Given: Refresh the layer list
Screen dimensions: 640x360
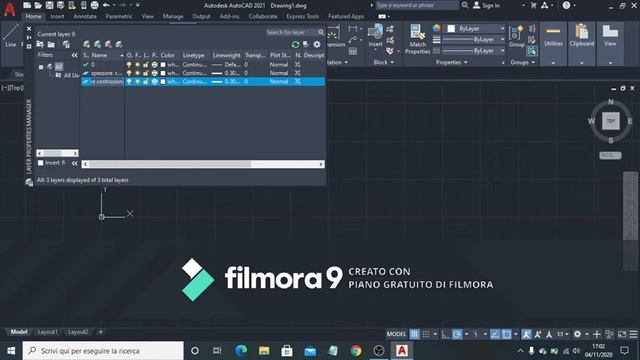Looking at the screenshot, I should [x=296, y=44].
